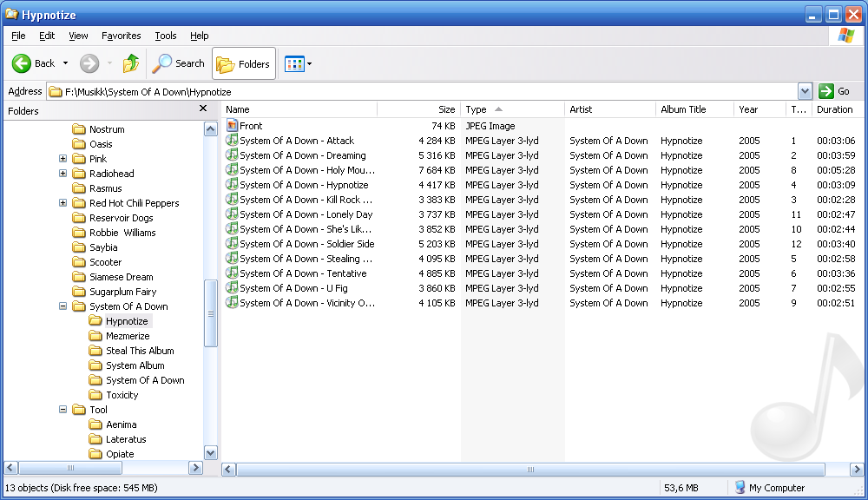The image size is (868, 500).
Task: Click the Hypnotize title bar folder icon
Action: pos(11,14)
